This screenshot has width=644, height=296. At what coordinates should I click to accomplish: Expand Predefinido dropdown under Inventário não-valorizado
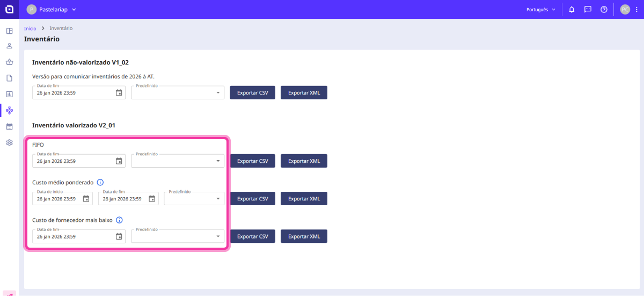point(178,93)
